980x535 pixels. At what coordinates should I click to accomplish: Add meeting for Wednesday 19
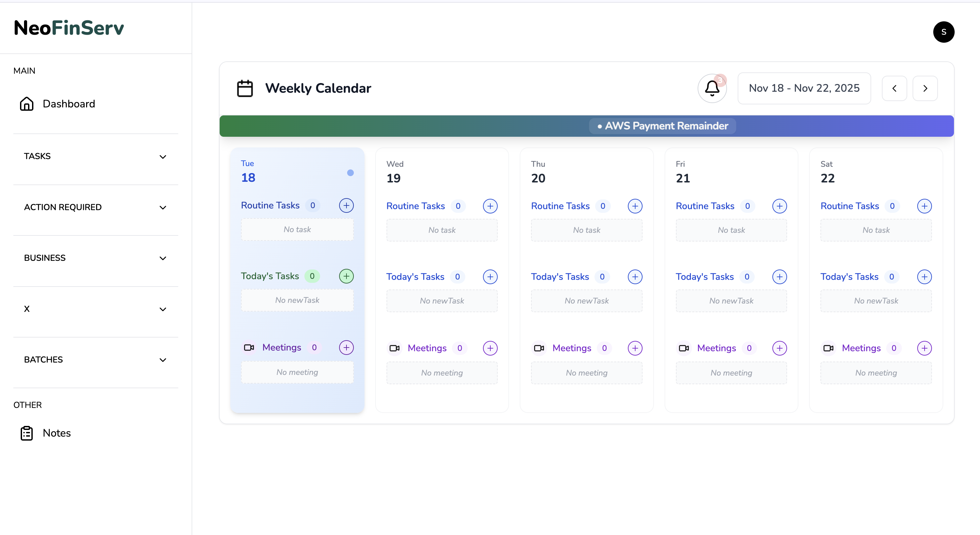(x=490, y=348)
